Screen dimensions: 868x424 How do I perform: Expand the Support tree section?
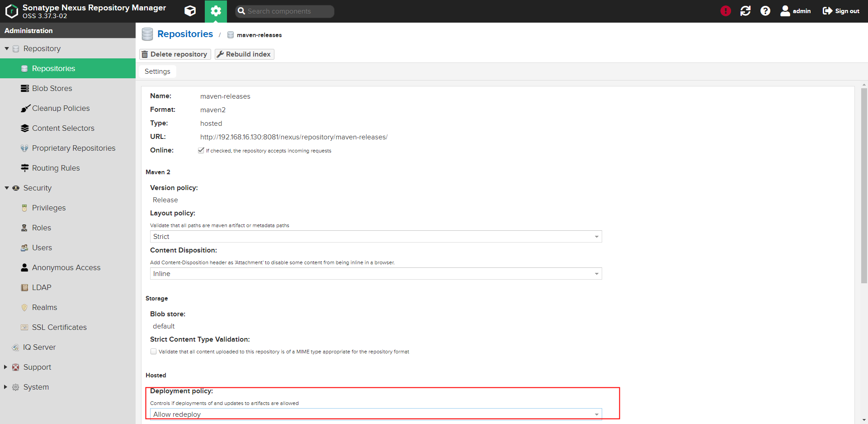[x=5, y=367]
